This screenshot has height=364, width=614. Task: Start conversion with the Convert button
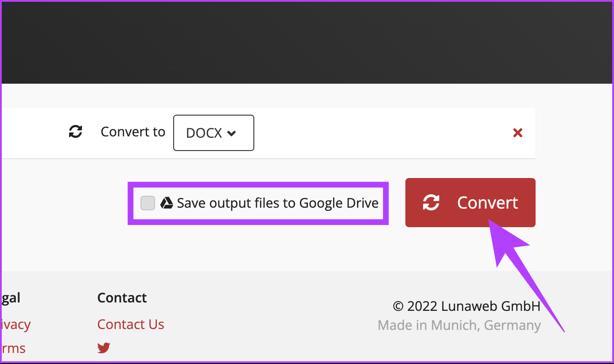pos(470,202)
